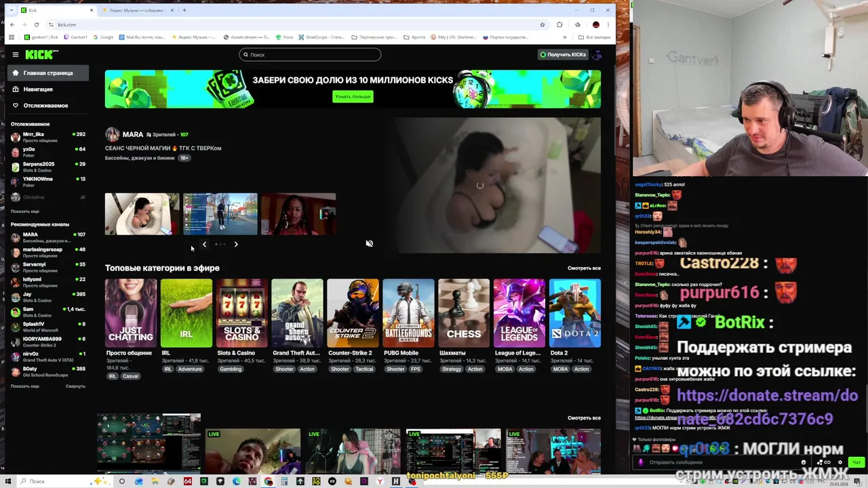Select the outdoor street stream carousel thumbnail
The image size is (868, 488).
pyautogui.click(x=220, y=214)
